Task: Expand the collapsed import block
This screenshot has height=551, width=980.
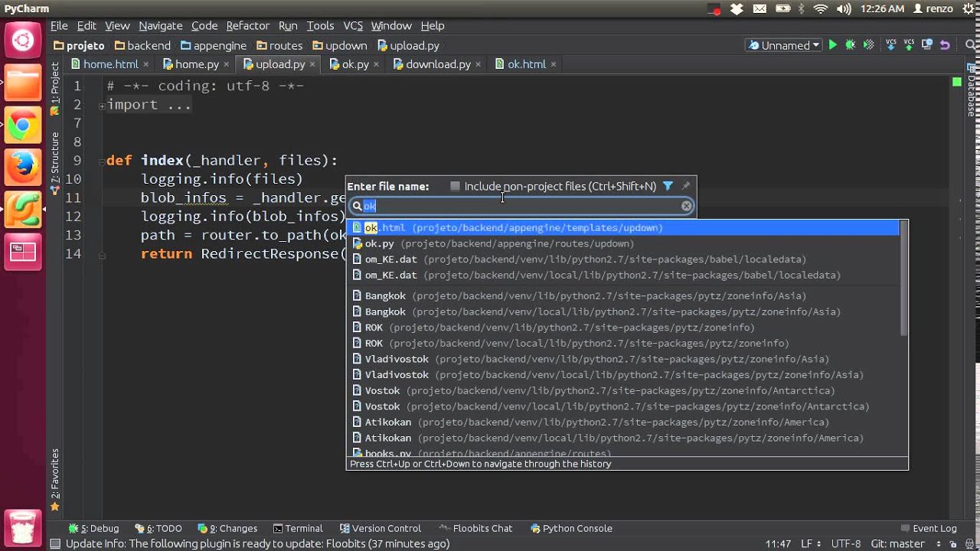Action: [x=102, y=105]
